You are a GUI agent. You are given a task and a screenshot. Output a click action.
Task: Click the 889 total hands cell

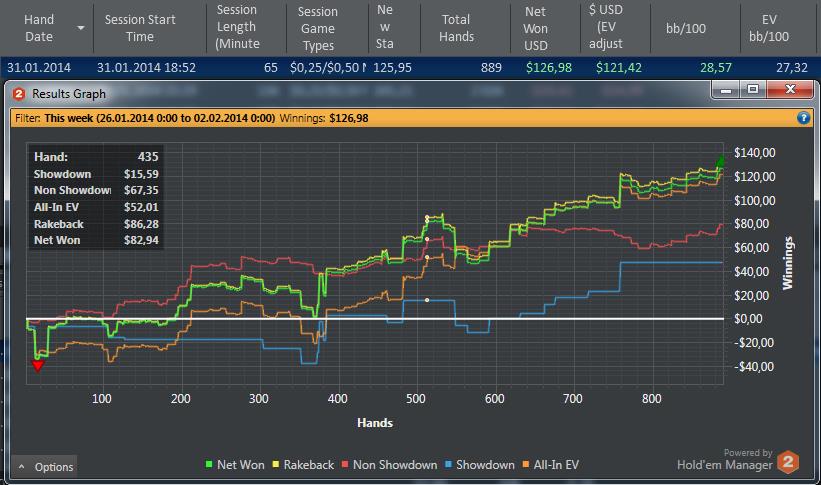[491, 68]
